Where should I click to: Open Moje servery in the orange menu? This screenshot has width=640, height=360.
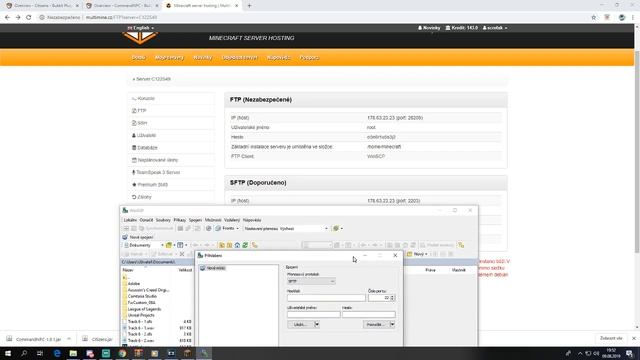169,58
